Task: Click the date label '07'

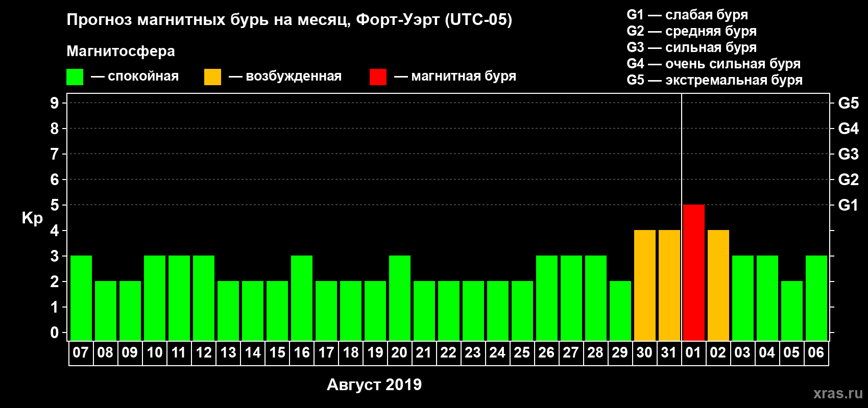Action: point(81,352)
